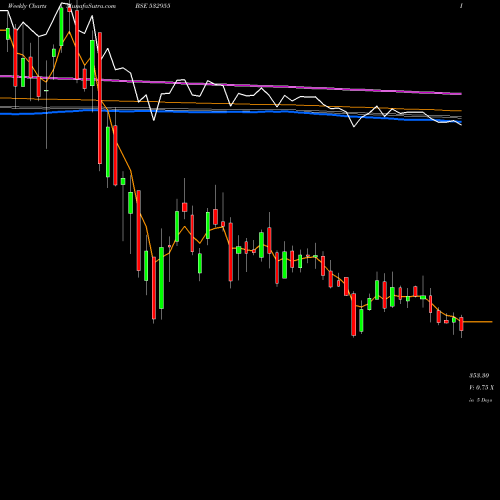500x500 pixels.
Task: Click the last red candlestick at chart end
Action: [x=461, y=324]
